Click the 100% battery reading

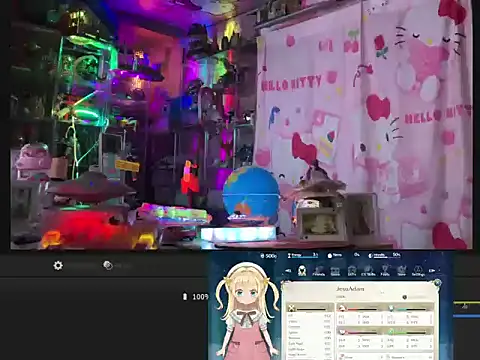200,297
